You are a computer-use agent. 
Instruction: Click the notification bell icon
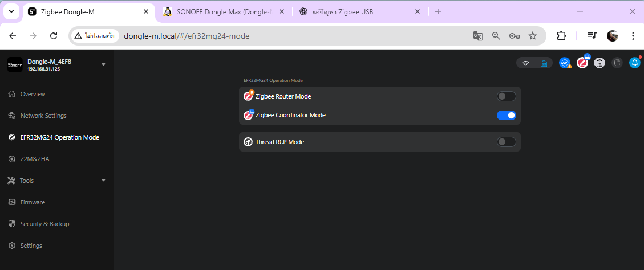[634, 63]
